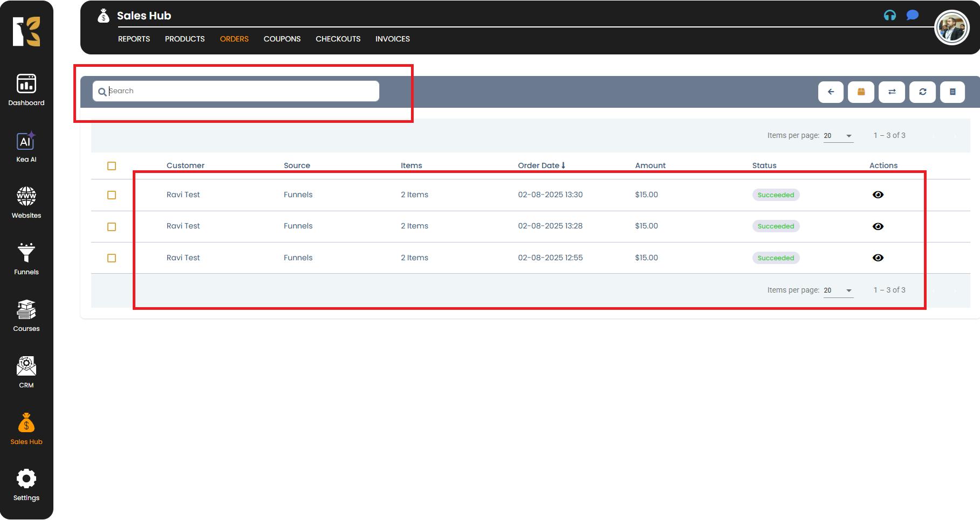The image size is (980, 520).
Task: Expand the top Items per page dropdown
Action: point(838,136)
